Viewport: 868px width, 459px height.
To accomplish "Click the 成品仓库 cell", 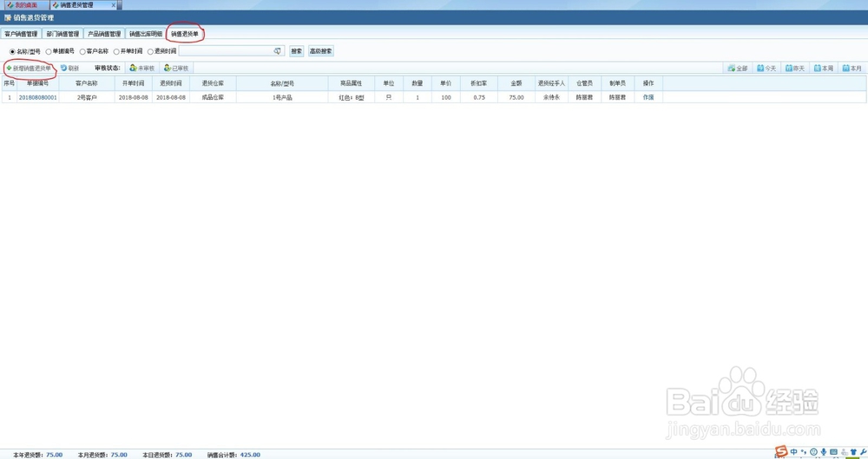I will 213,97.
